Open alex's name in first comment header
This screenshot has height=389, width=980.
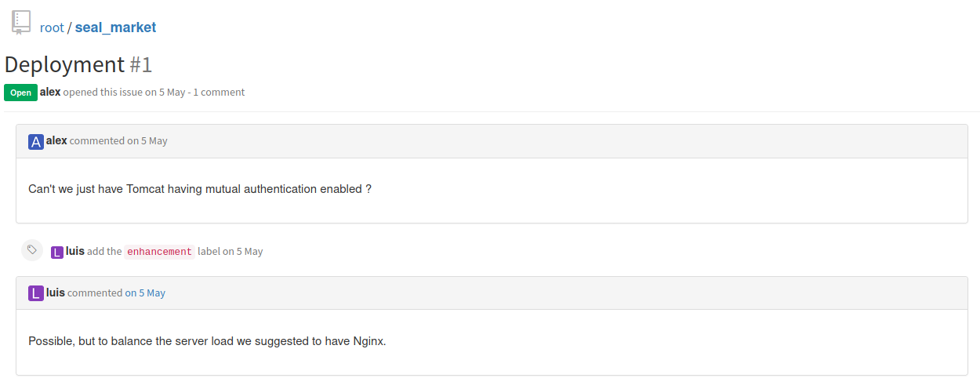pyautogui.click(x=56, y=140)
